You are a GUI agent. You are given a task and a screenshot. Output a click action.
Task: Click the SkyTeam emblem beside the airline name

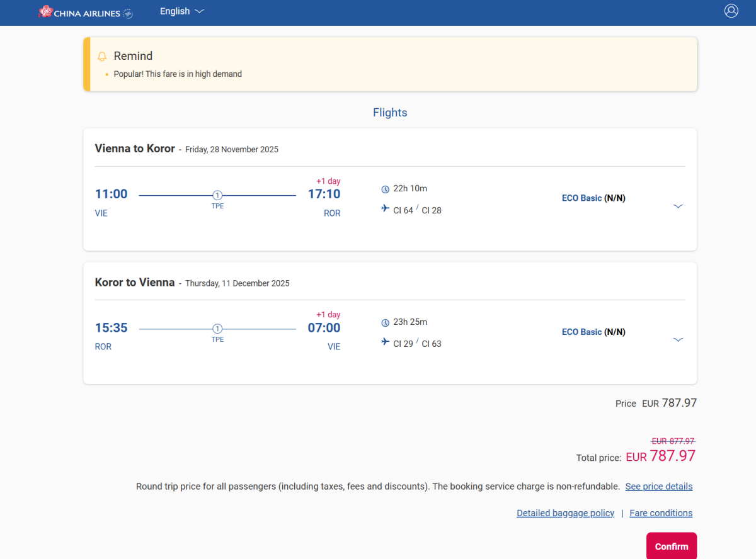pos(128,13)
